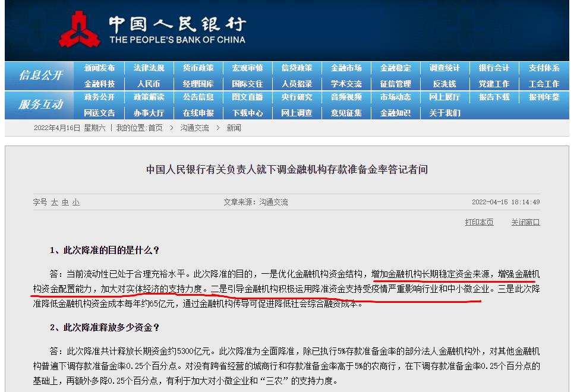The image size is (577, 392).
Task: Open the 意见征集 menu item
Action: pyautogui.click(x=346, y=113)
